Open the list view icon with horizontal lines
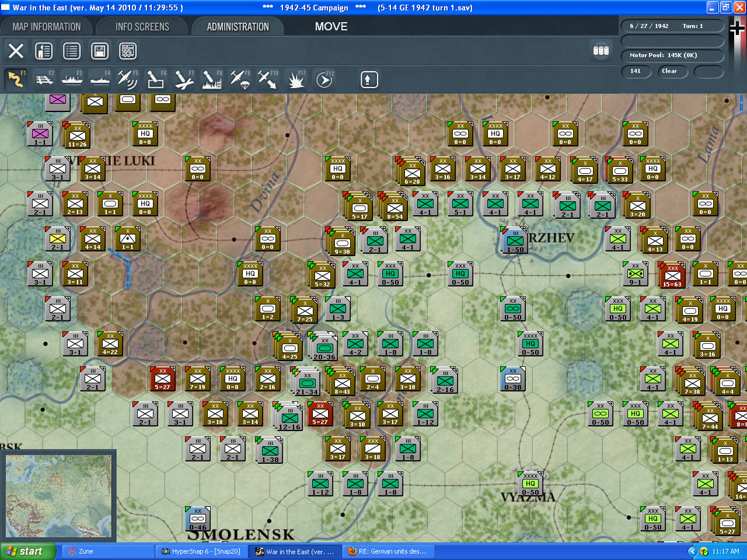 coord(72,51)
